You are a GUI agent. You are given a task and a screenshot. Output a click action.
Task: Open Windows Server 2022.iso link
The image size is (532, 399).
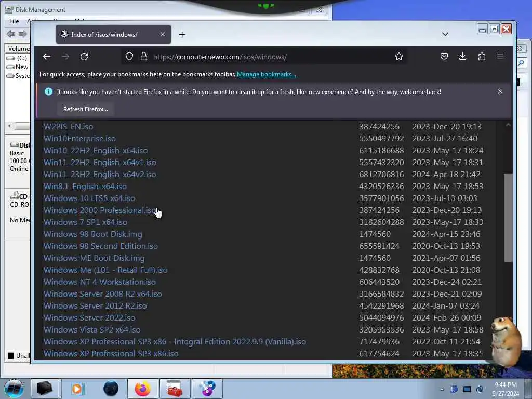coord(89,317)
